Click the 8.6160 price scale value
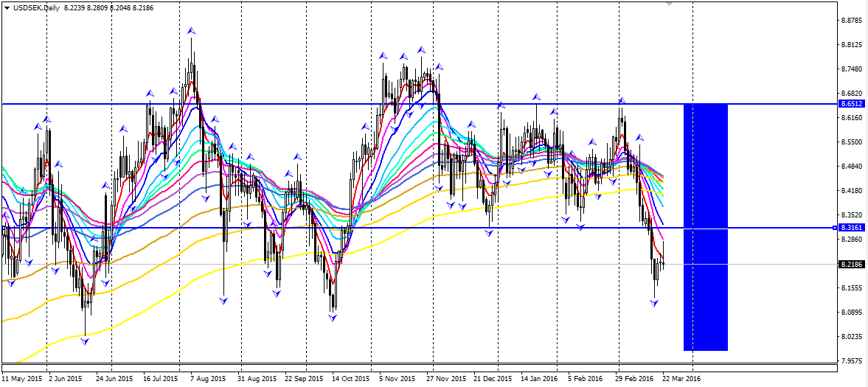This screenshot has width=868, height=387. (851, 117)
